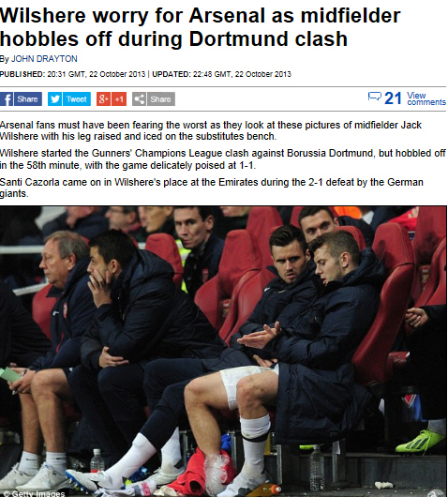Screen dimensions: 448x497
Task: Click the UPDATED 22:48 GMT timestamp
Action: 221,74
